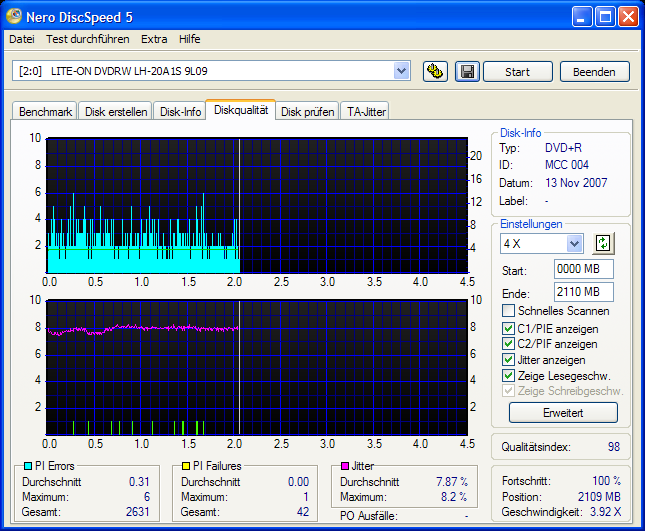The width and height of the screenshot is (645, 531).
Task: Click the Erweitert button
Action: [x=562, y=412]
